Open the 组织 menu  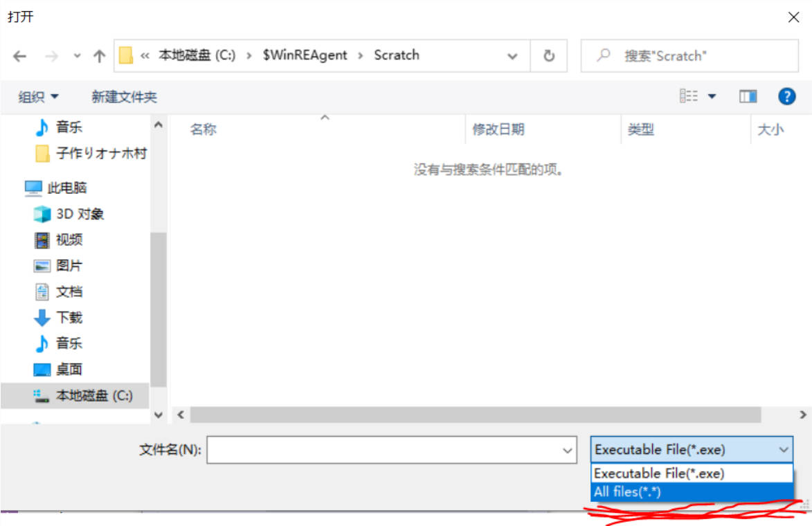pos(38,98)
